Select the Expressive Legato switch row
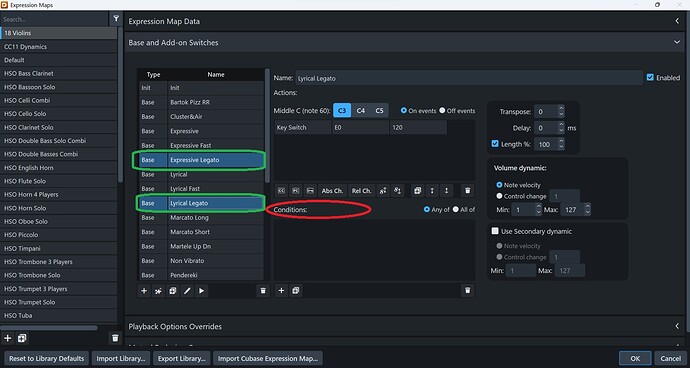The height and width of the screenshot is (368, 690). click(x=201, y=160)
